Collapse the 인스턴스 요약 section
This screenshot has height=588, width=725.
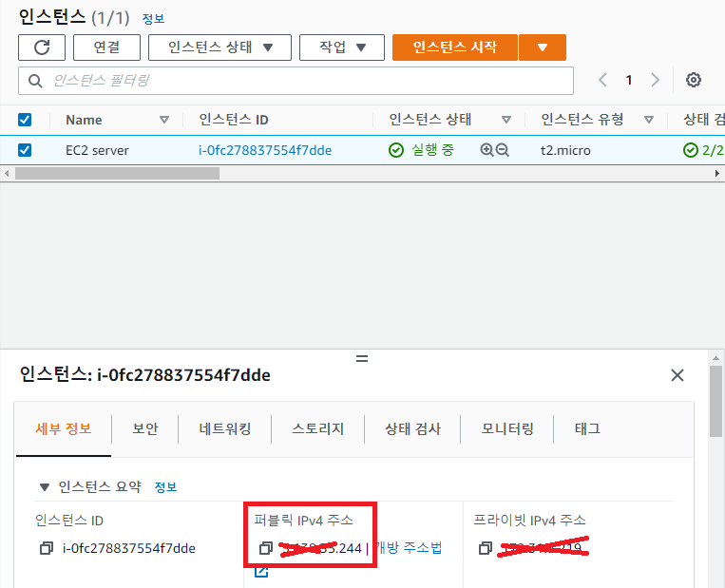click(45, 486)
